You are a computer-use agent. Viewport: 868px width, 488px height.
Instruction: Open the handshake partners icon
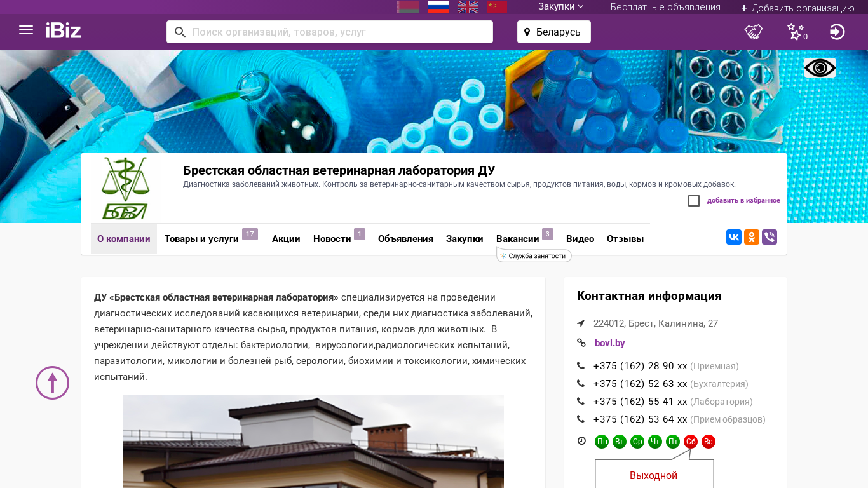754,32
